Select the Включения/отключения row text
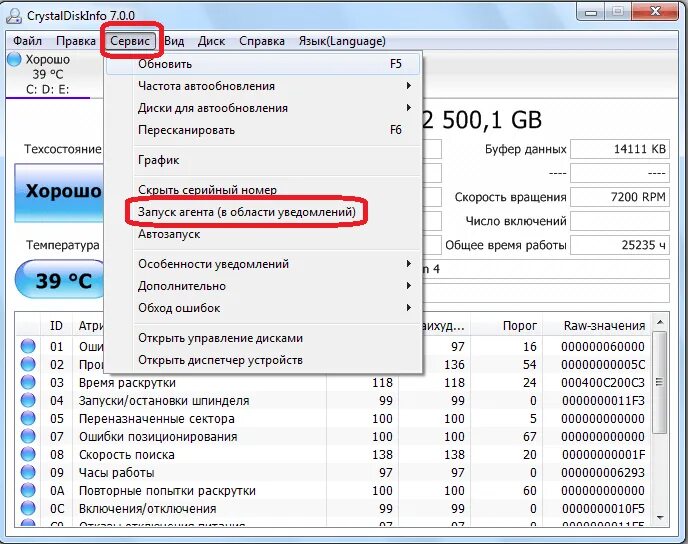The height and width of the screenshot is (544, 688). [x=147, y=508]
